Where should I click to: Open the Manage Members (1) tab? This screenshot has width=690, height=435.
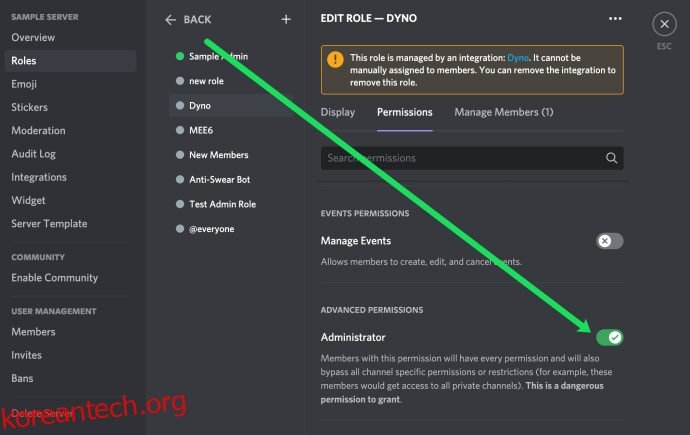coord(504,112)
